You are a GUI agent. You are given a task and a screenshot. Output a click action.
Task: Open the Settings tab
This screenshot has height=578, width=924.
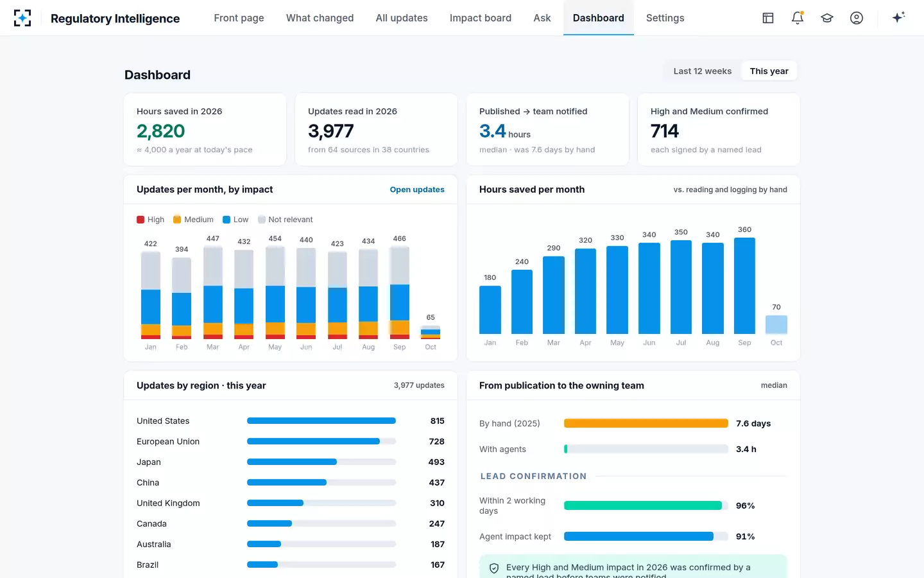665,18
